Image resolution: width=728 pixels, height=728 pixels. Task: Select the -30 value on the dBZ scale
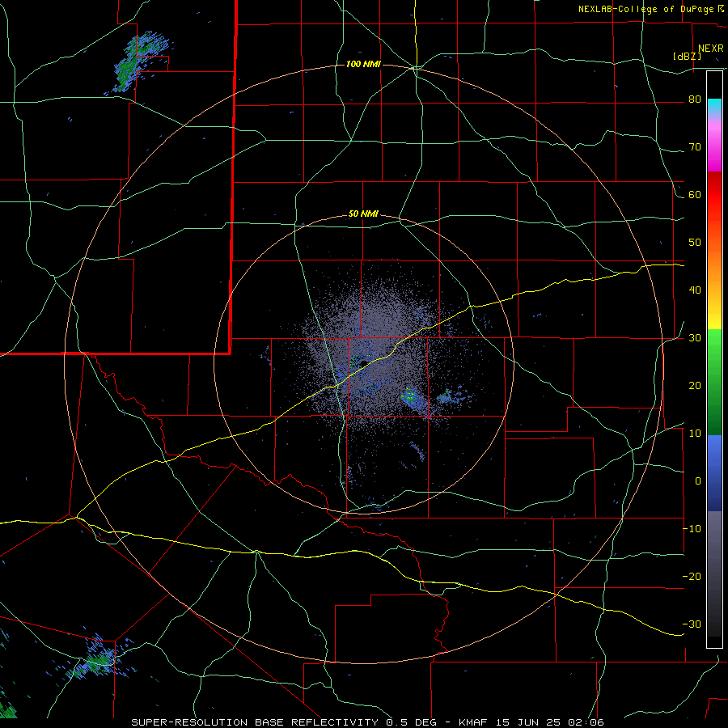coord(692,624)
